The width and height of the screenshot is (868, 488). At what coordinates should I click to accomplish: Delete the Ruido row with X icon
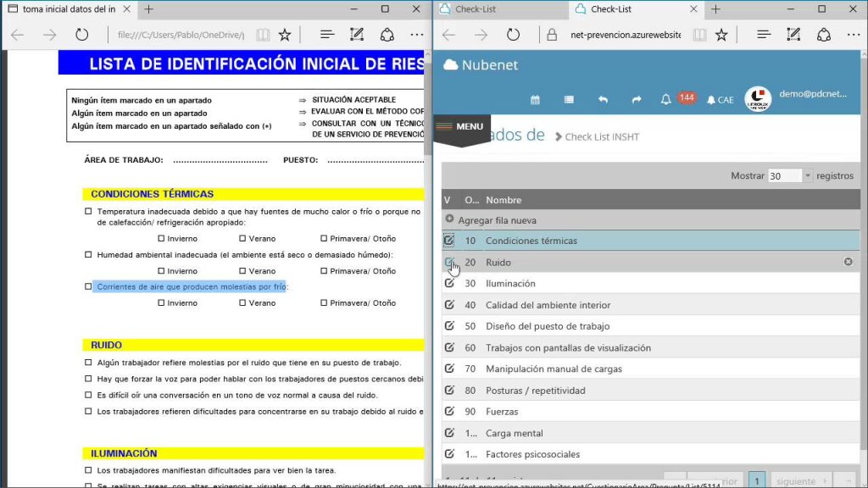pos(848,262)
